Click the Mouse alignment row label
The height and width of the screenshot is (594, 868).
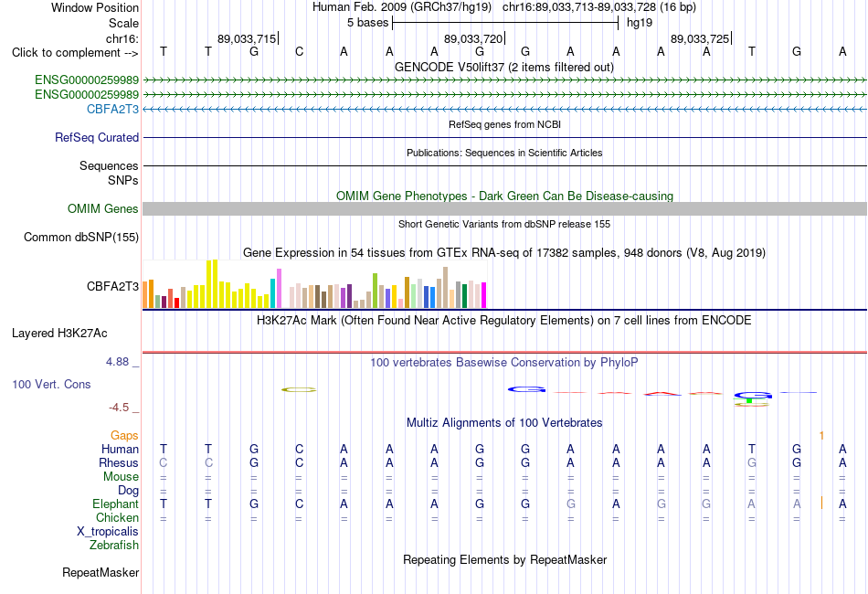click(x=121, y=477)
